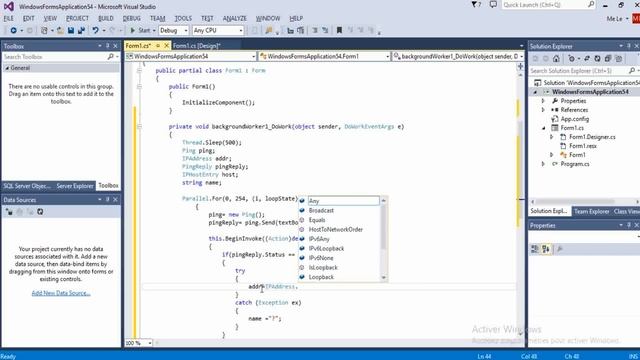Click the Categorized icon in Properties panel

click(x=535, y=249)
